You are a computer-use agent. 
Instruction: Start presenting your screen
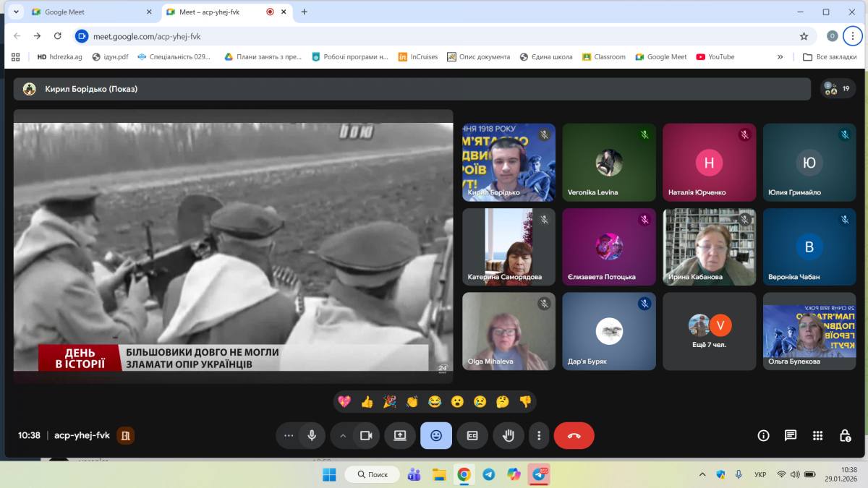click(x=400, y=435)
